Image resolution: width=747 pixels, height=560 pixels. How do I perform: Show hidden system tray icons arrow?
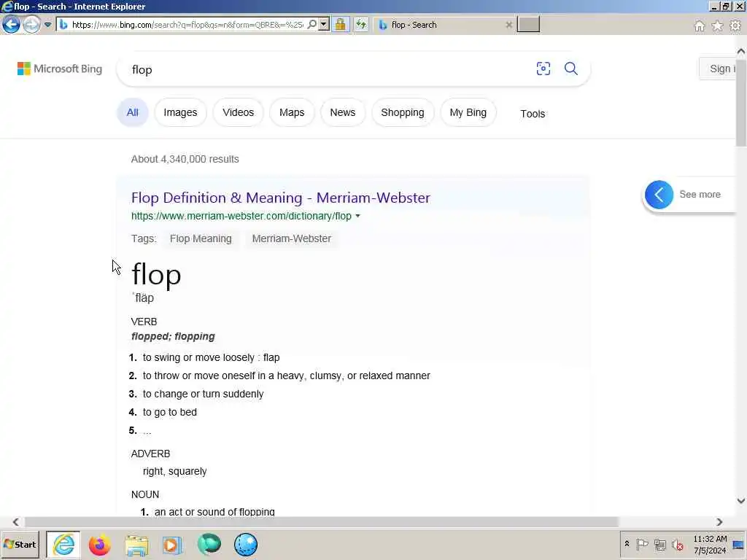tap(627, 544)
